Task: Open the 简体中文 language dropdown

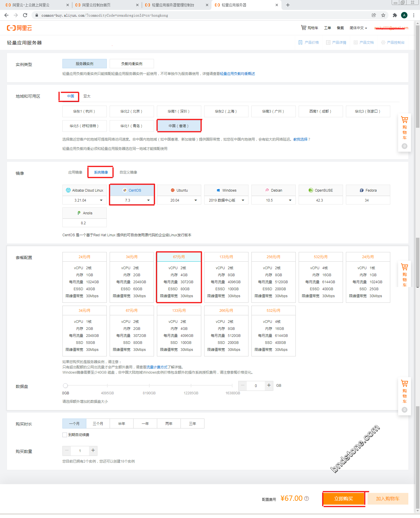Action: coord(358,28)
